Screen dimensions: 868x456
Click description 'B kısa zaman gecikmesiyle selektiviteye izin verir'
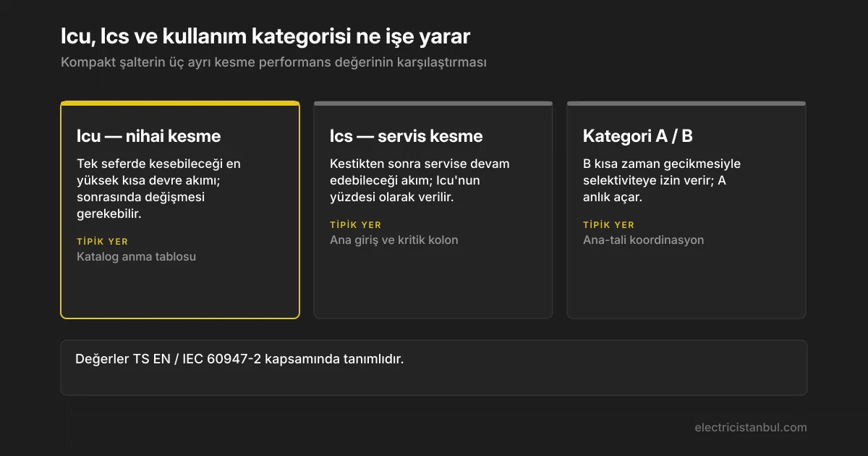click(x=662, y=180)
